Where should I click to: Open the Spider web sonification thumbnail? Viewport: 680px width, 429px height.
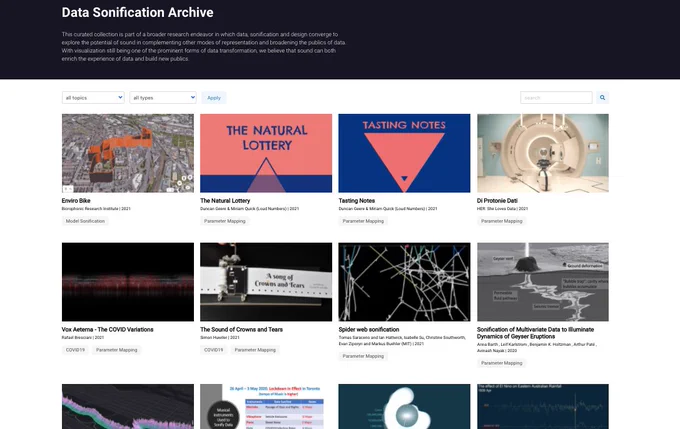click(404, 282)
